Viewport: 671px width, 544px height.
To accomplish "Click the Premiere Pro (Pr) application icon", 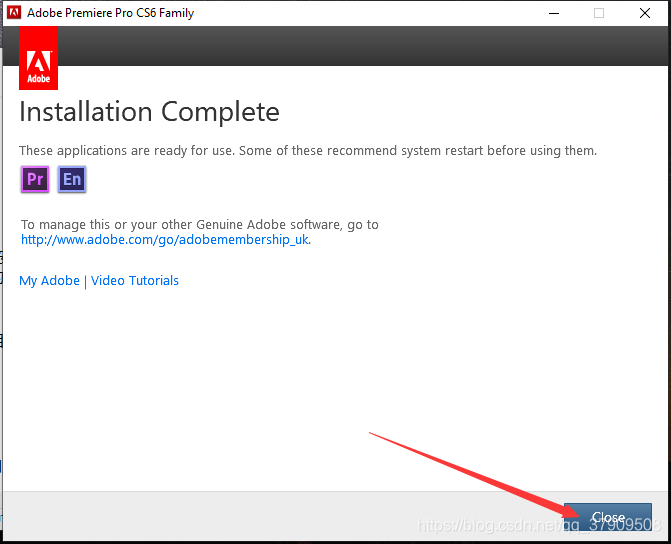I will click(x=35, y=179).
